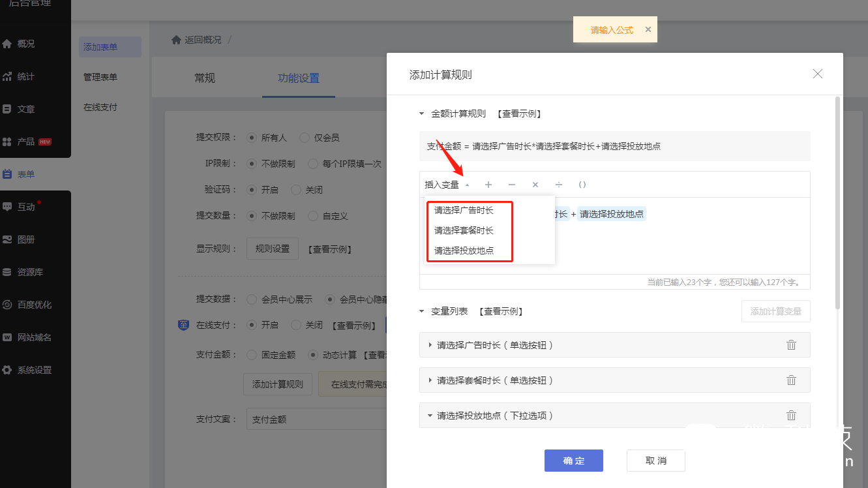
Task: Switch to the 常规 tab
Action: 204,78
